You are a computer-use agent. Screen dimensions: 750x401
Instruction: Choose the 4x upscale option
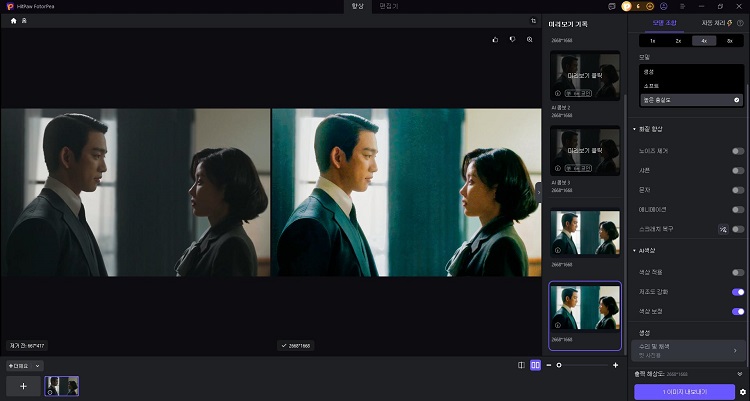[704, 41]
